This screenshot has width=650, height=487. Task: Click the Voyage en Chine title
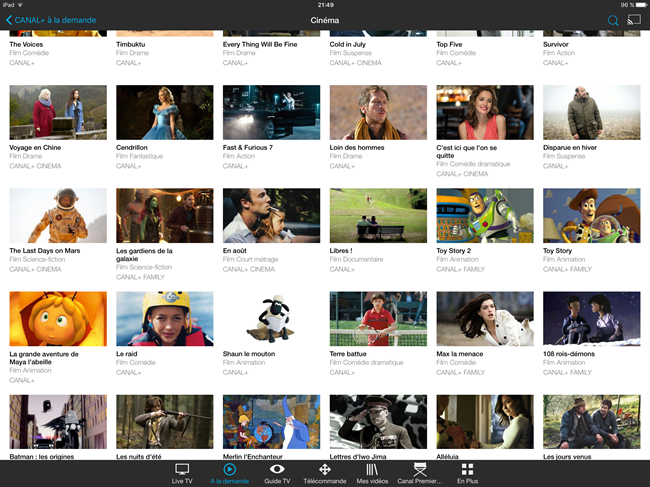click(x=35, y=148)
